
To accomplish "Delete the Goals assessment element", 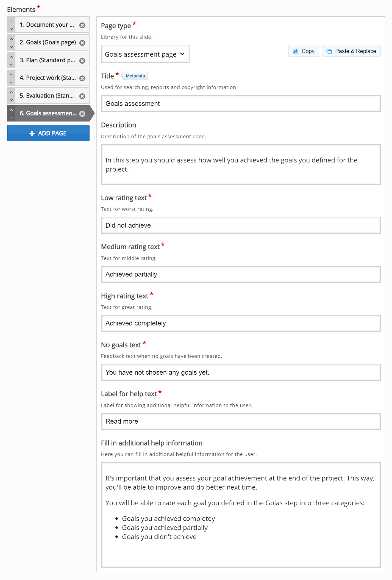I will [82, 114].
